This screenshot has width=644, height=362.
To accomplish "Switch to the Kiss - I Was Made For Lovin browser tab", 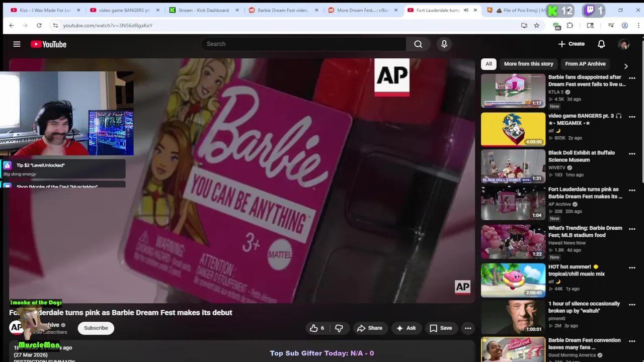I will [45, 10].
